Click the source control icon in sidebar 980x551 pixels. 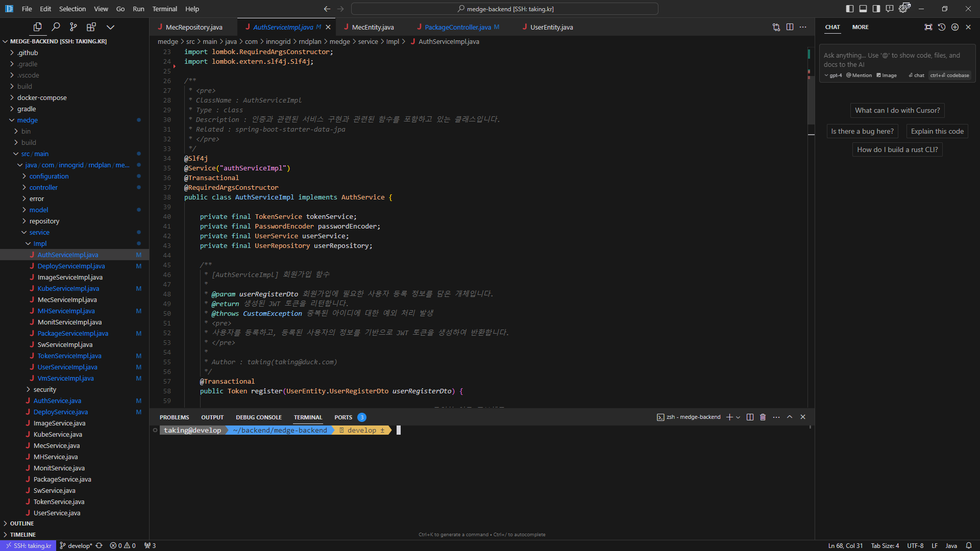[75, 27]
